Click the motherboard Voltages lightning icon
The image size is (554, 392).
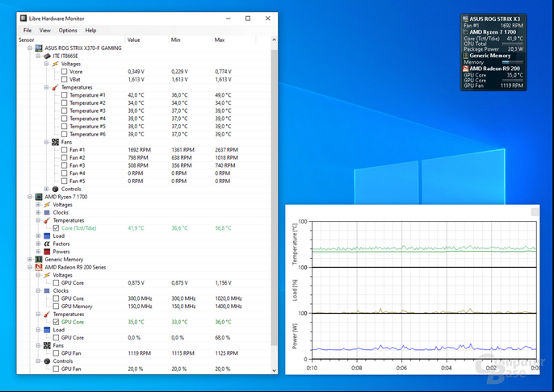[x=56, y=64]
